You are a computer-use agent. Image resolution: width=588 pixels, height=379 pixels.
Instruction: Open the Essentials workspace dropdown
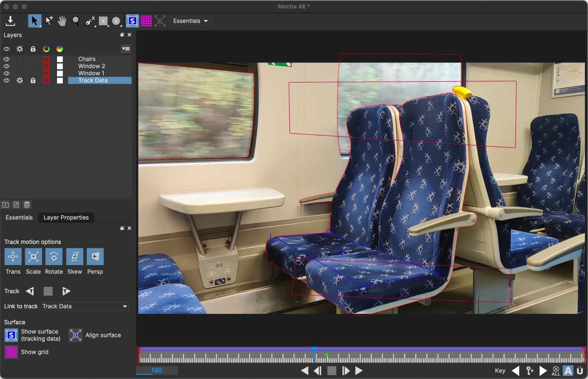point(191,21)
